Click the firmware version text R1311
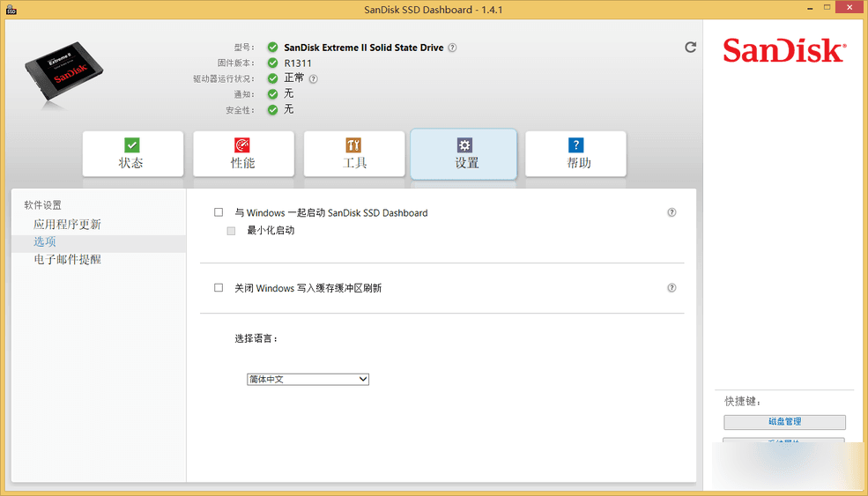The width and height of the screenshot is (868, 496). coord(298,63)
